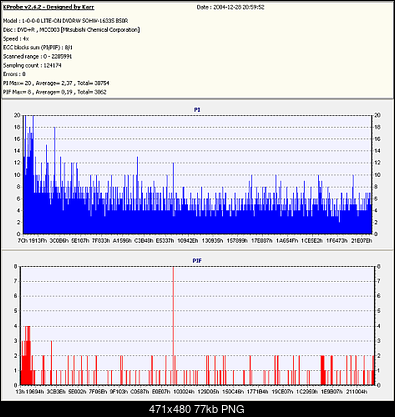This screenshot has width=395, height=417.
Task: Click the 1771B4h label on PIF axis
Action: coord(257,392)
